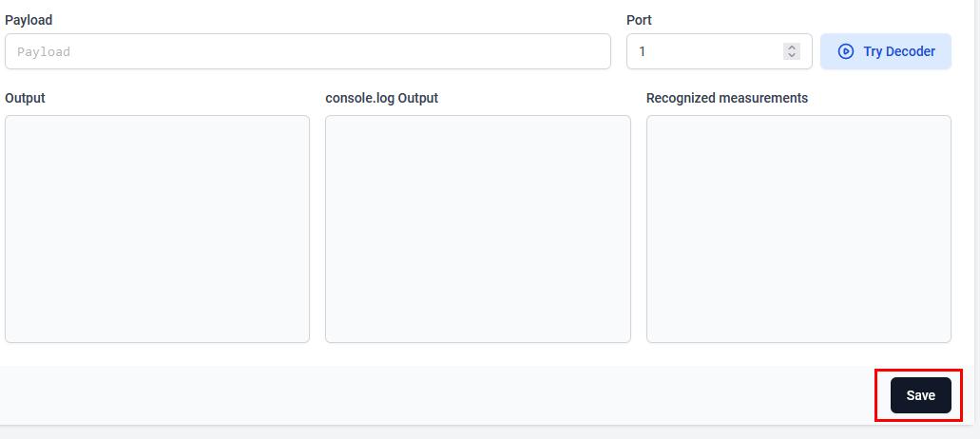Click inside the Output result box

coord(157,228)
